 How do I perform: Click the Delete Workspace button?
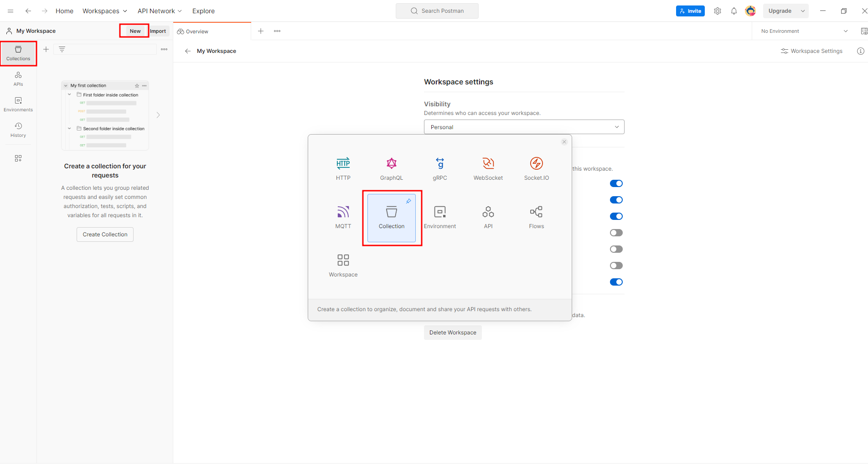pos(453,333)
